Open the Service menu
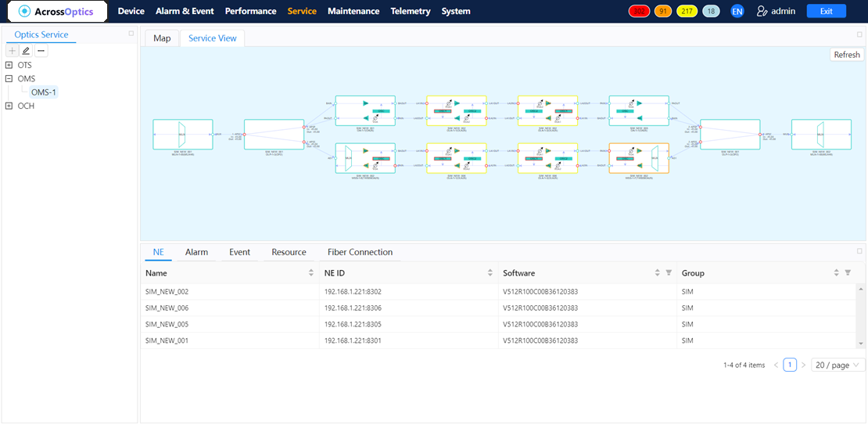The width and height of the screenshot is (868, 425). [303, 11]
